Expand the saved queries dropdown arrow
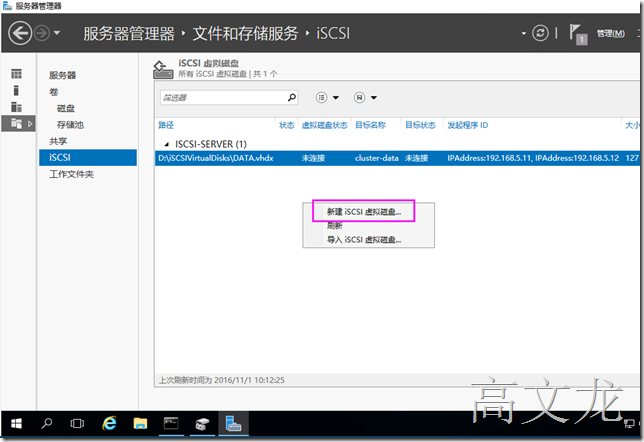The height and width of the screenshot is (442, 644). (374, 98)
